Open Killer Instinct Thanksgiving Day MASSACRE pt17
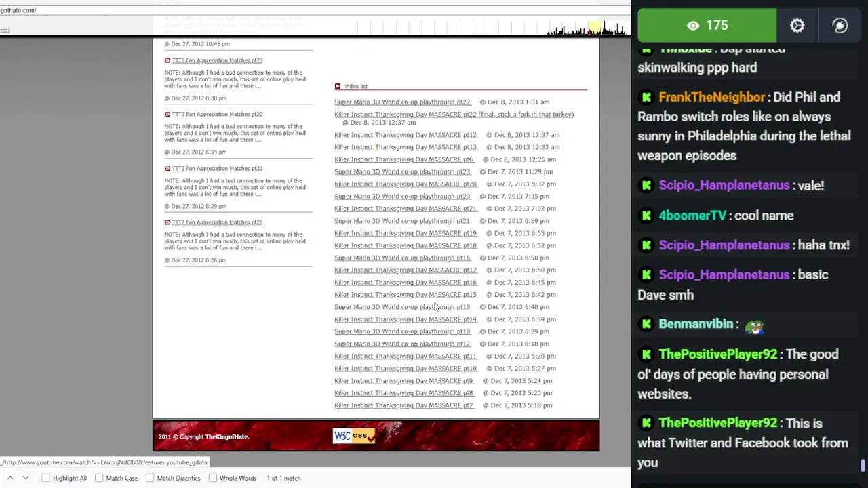Screen dimensions: 868x488 point(406,270)
